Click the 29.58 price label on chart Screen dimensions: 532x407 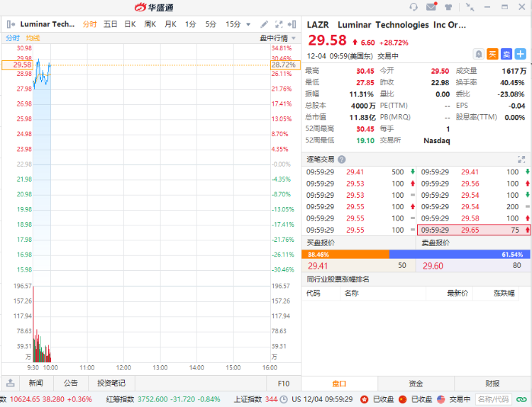17,65
